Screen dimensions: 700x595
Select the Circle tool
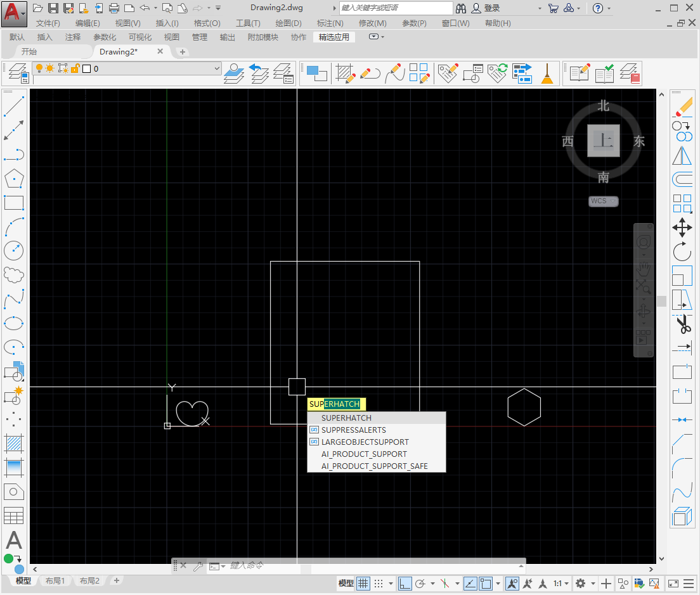14,251
